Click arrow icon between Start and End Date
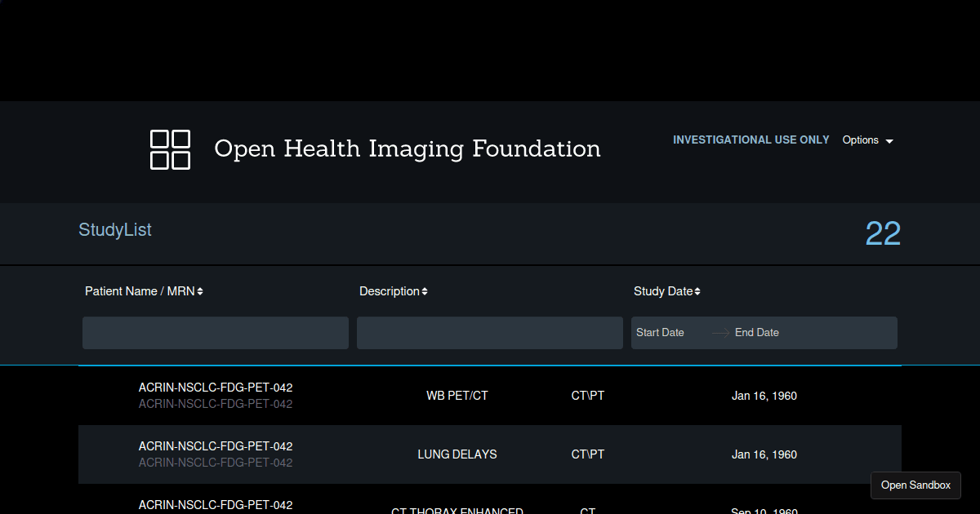The height and width of the screenshot is (514, 980). pos(720,333)
